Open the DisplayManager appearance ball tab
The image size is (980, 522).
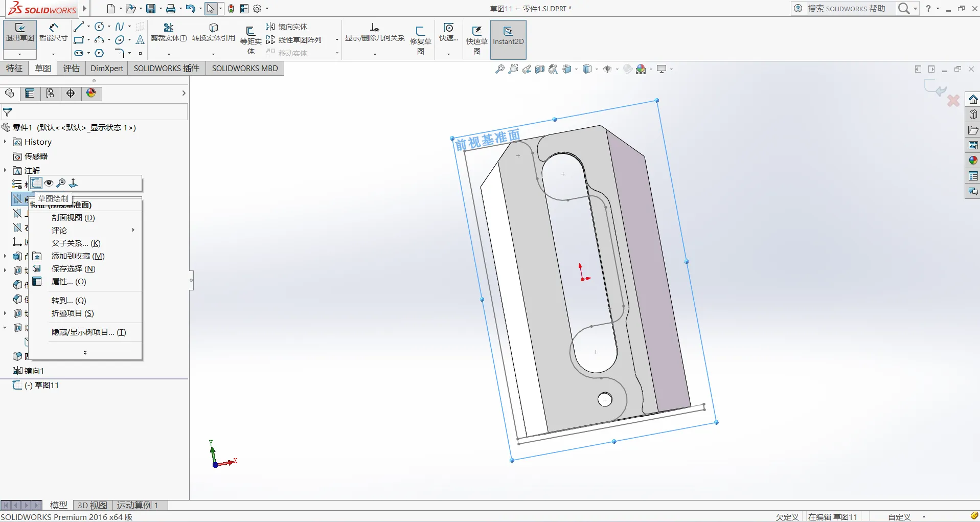91,93
